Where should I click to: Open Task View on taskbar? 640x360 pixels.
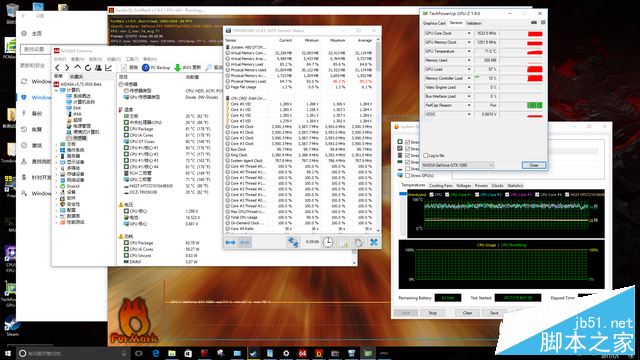click(139, 353)
